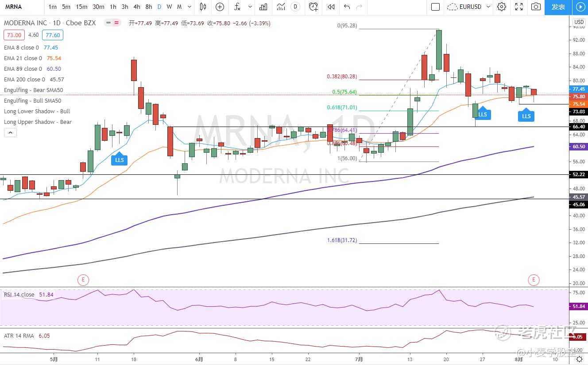
Task: Switch to the daily D timeframe
Action: [x=159, y=7]
